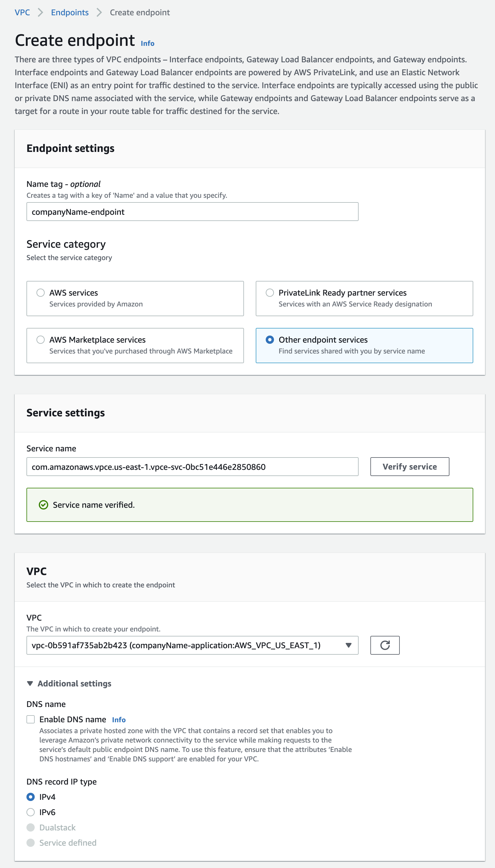Click the VPC refresh icon button
Image resolution: width=495 pixels, height=868 pixels.
point(384,645)
